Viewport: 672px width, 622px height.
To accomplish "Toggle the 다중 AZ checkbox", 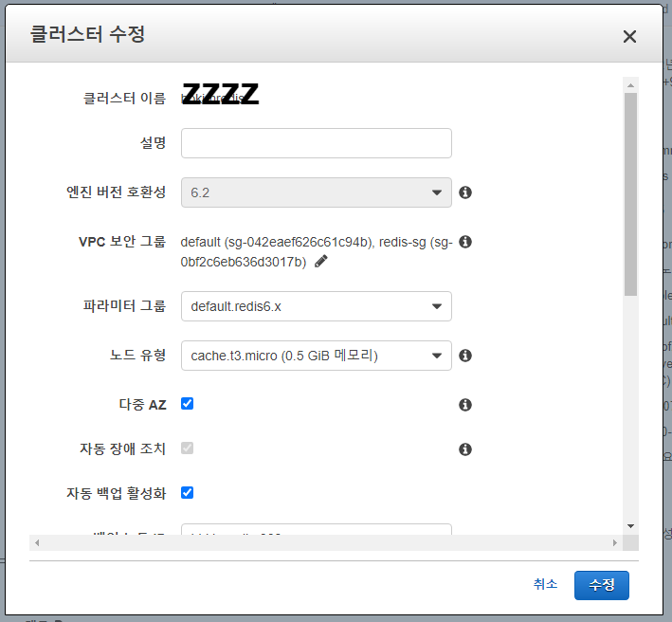I will coord(188,403).
